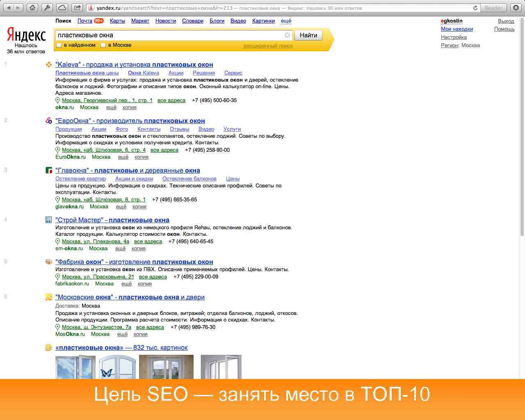Screen dimensions: 525x420
Task: Click Kaleva's site favicon
Action: click(48, 64)
